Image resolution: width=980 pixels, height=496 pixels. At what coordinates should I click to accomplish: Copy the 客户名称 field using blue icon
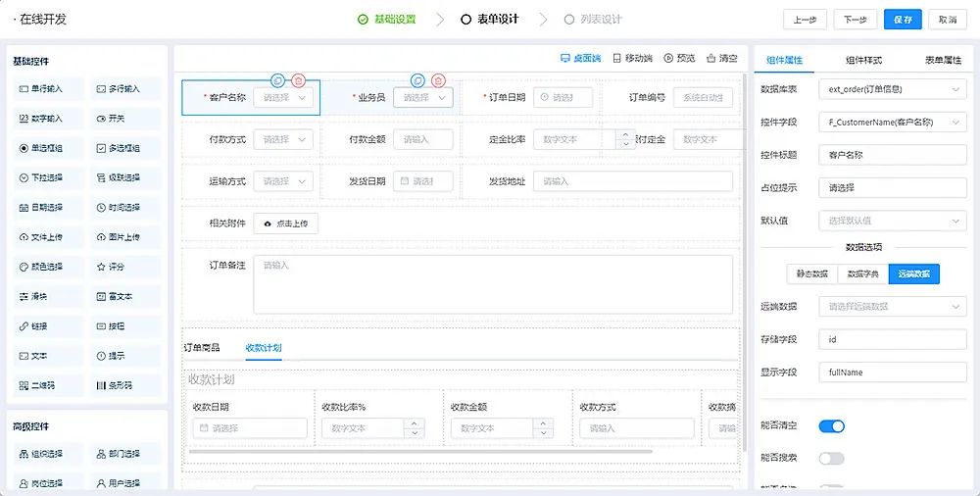click(x=277, y=80)
